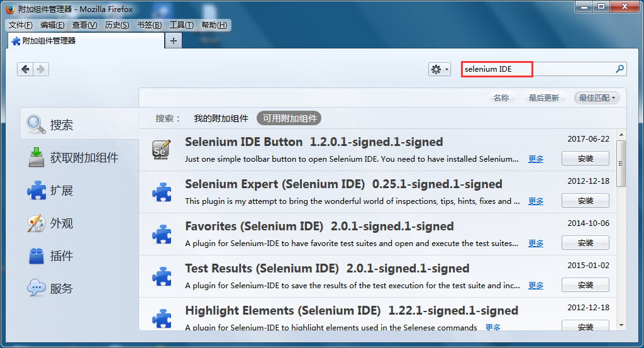Click the scrollbar down arrow in results
Screen dimensions: 644x348
pyautogui.click(x=621, y=325)
